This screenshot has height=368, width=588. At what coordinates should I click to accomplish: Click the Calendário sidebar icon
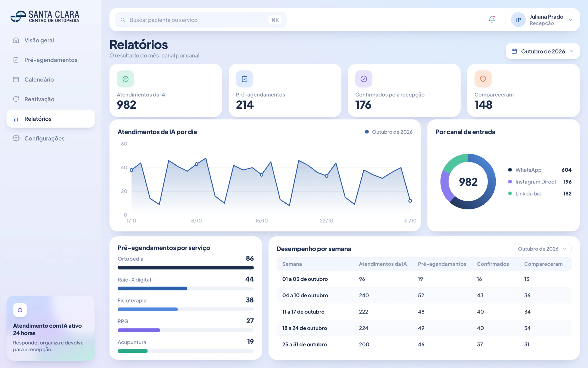coord(16,79)
